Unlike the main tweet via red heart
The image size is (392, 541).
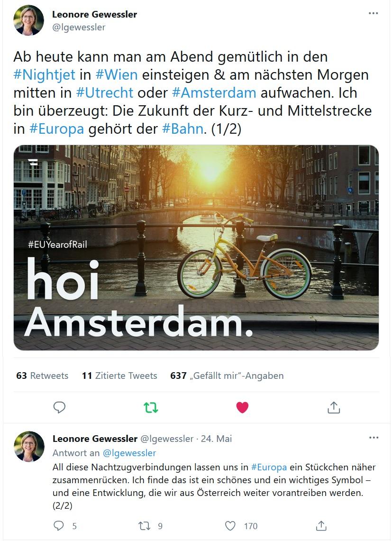pos(242,408)
